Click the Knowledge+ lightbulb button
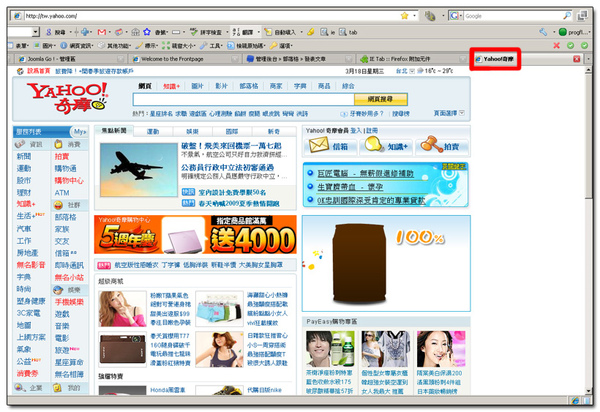Image resolution: width=600 pixels, height=412 pixels. [386, 146]
